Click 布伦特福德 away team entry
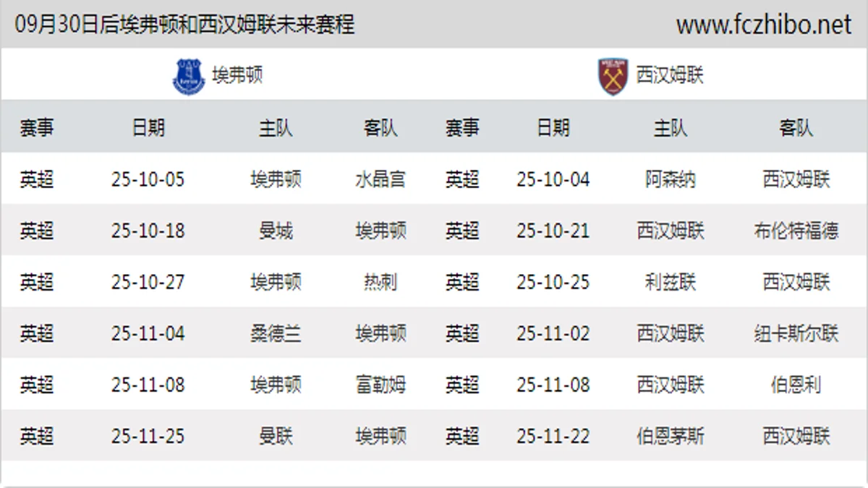Screen dimensions: 868x488 tap(796, 231)
